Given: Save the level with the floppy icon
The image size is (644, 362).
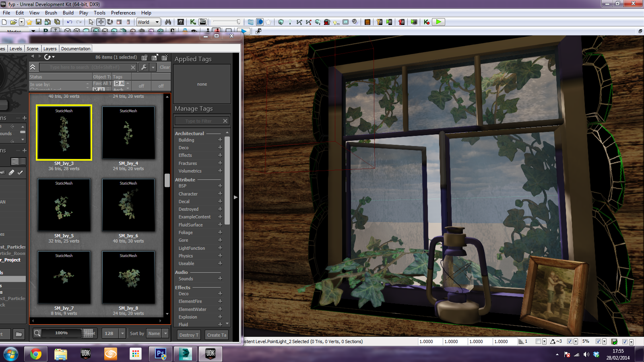Looking at the screenshot, I should [x=39, y=22].
